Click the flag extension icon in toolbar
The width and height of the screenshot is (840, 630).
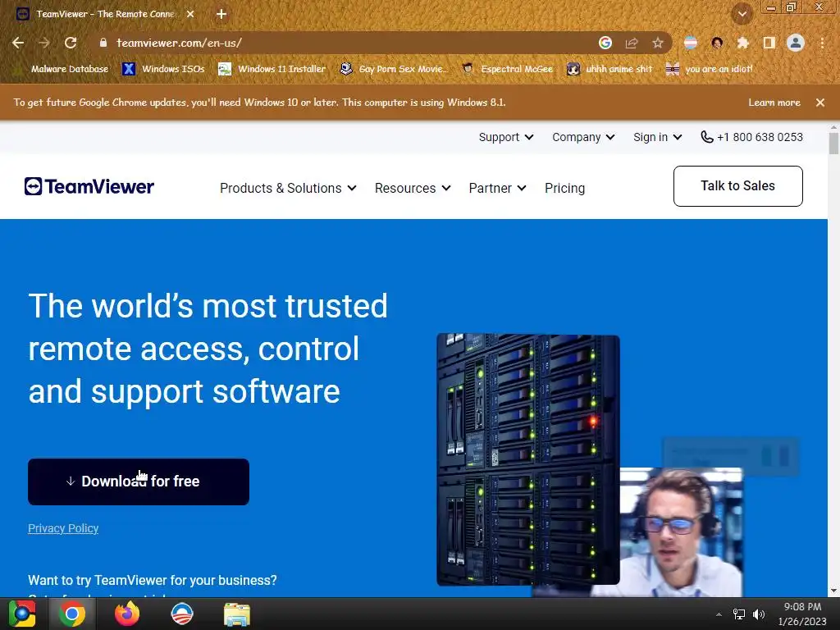point(691,43)
